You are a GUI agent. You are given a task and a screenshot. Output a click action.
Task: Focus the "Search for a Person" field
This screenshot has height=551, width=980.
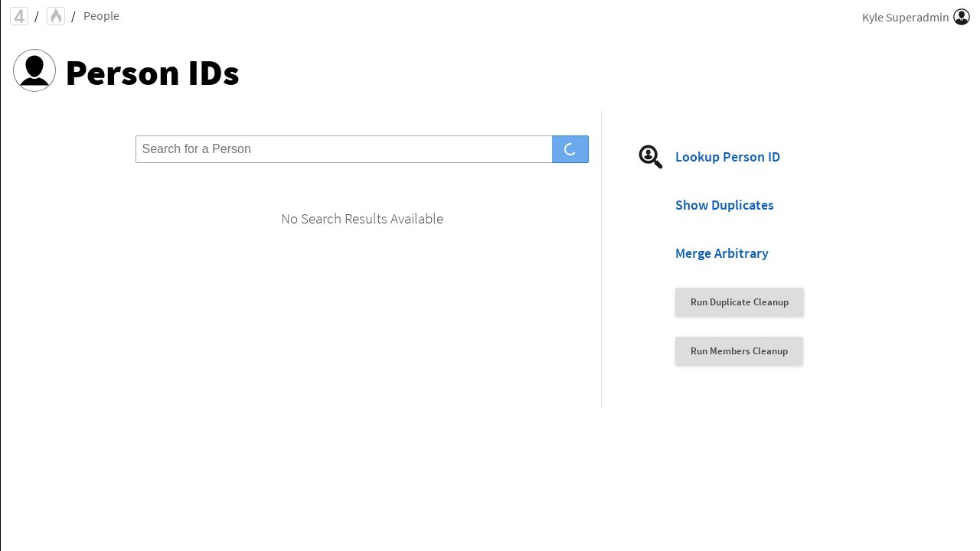[344, 149]
